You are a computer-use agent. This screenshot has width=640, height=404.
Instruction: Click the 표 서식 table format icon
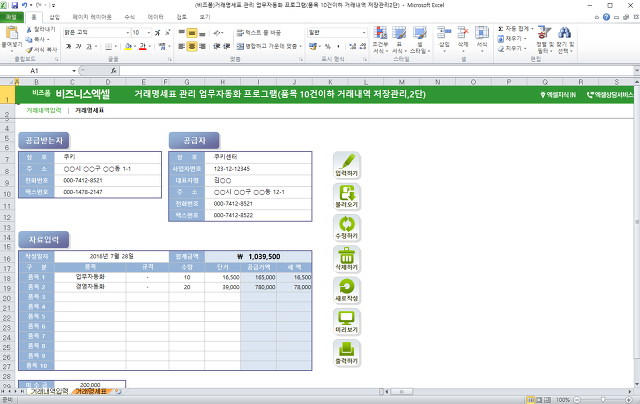(399, 33)
